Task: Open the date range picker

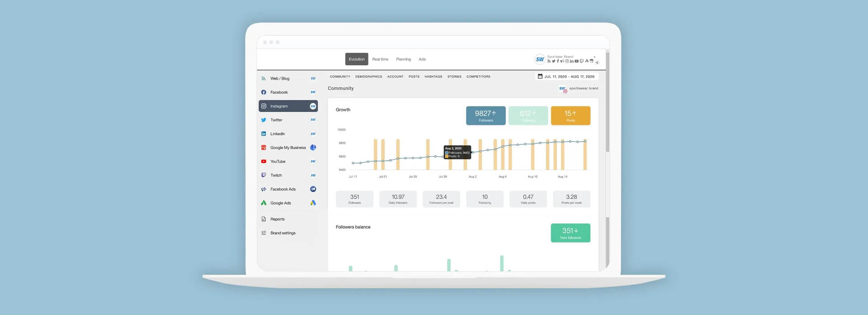Action: pos(566,76)
